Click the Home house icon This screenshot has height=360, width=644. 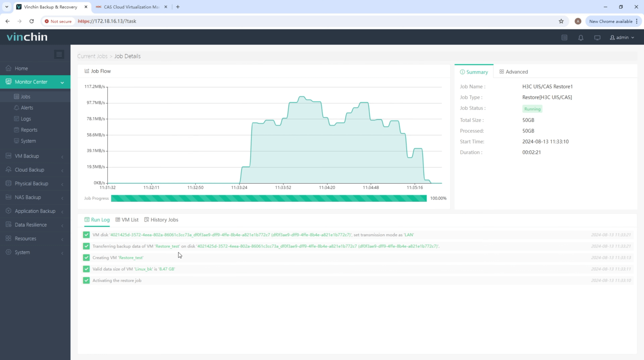pos(8,68)
